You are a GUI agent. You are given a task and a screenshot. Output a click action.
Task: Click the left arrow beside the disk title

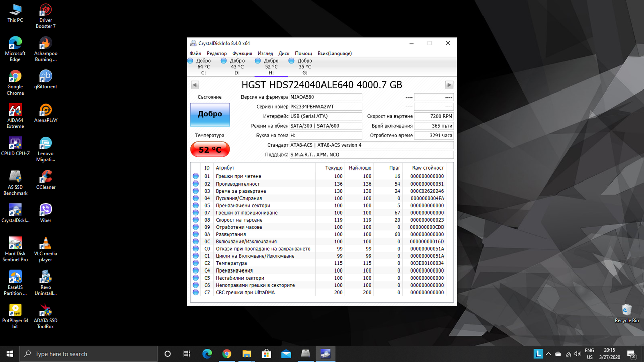point(195,84)
